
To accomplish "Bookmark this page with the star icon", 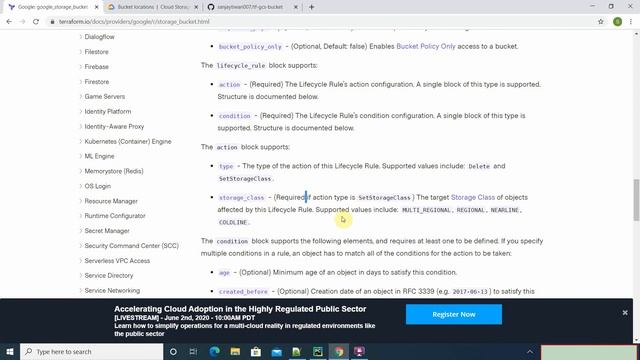I will 601,22.
